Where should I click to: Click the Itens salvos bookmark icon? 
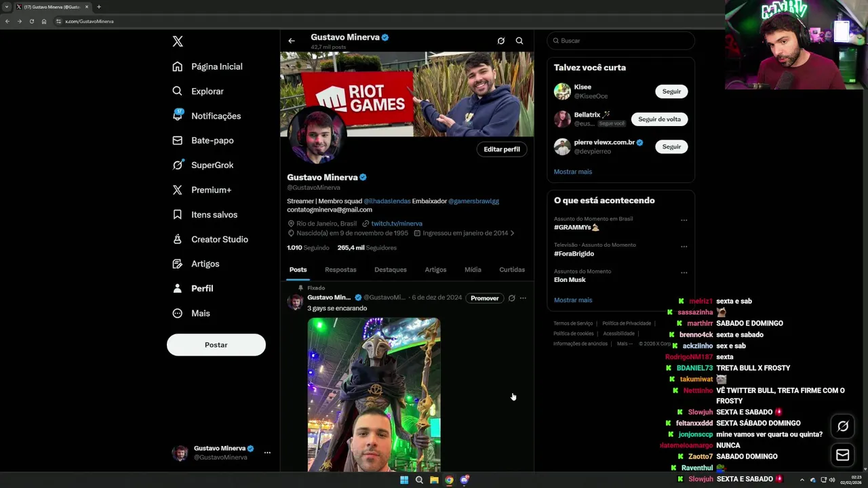coord(177,214)
